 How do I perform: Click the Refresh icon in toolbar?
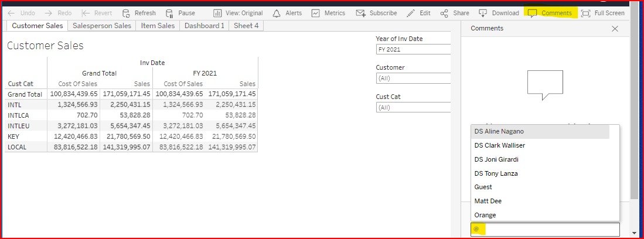coord(126,13)
